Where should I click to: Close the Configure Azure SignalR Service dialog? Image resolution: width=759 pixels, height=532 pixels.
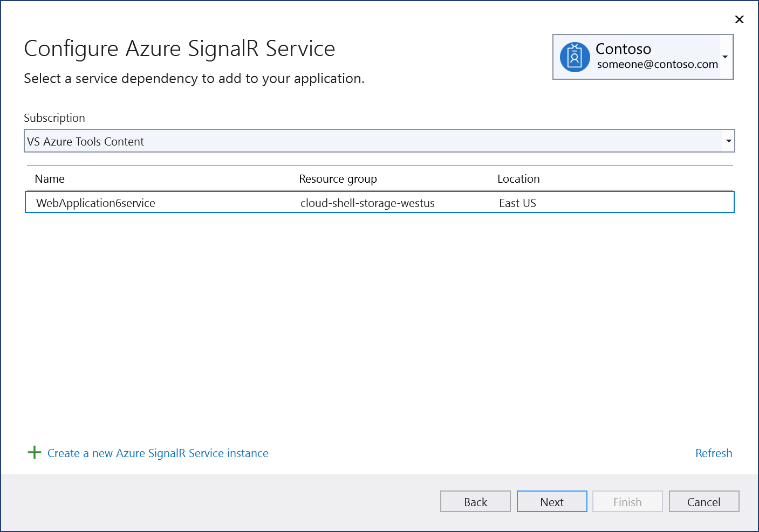click(x=739, y=19)
